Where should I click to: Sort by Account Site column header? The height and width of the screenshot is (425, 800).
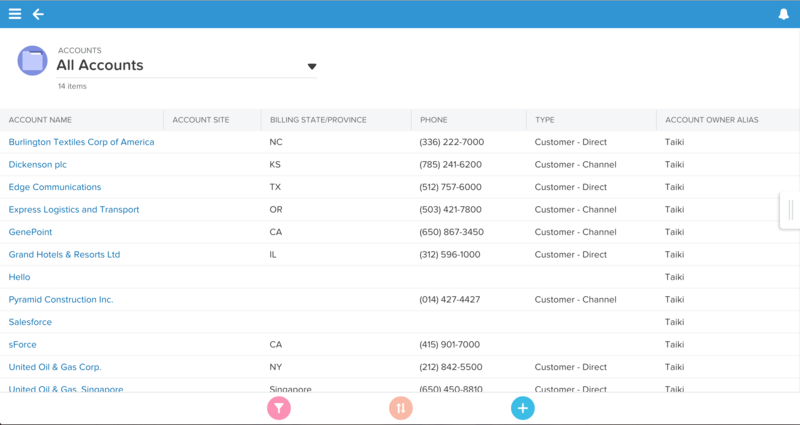click(x=201, y=120)
